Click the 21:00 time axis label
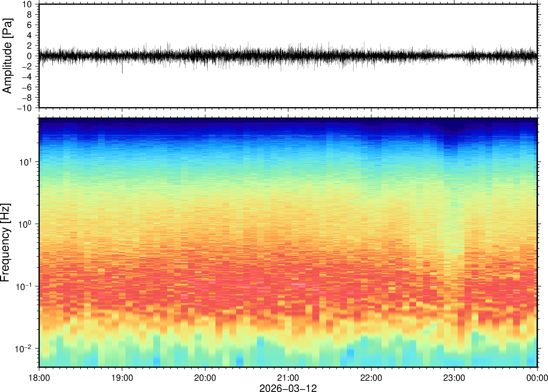This screenshot has width=548, height=392. (288, 378)
